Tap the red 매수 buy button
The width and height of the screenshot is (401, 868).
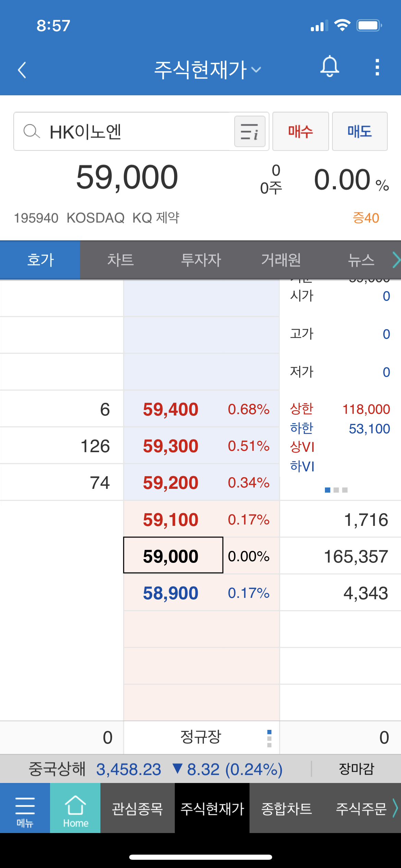click(x=301, y=132)
